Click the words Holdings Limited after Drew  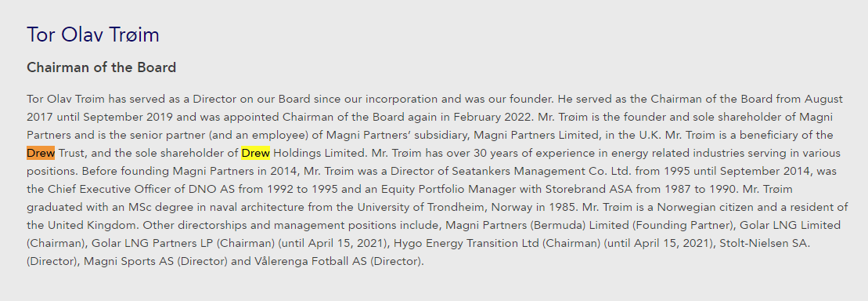(318, 153)
